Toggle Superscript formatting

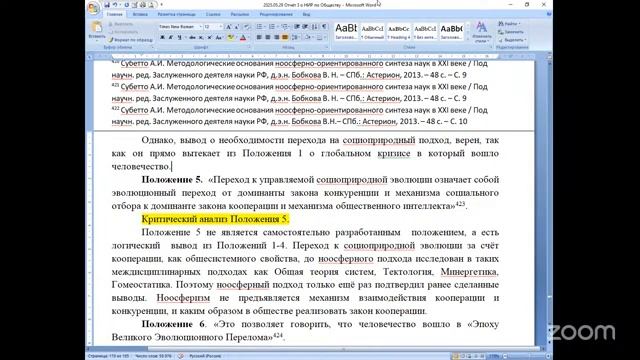click(x=209, y=38)
